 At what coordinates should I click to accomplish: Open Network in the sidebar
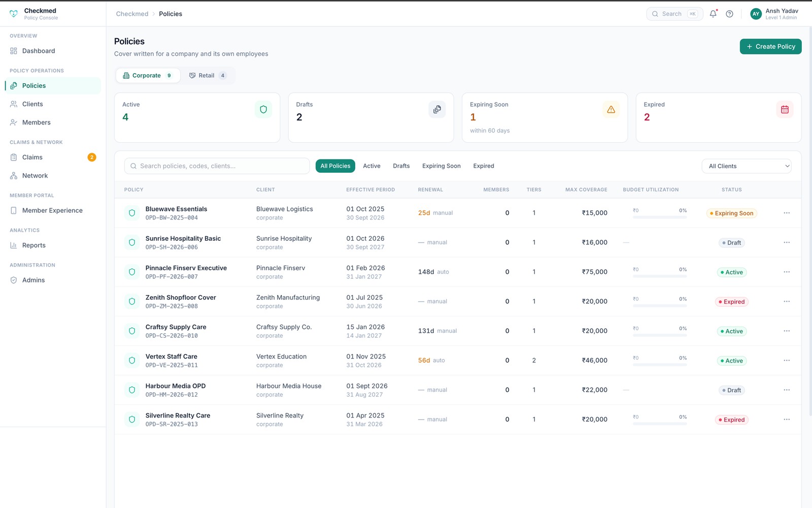[53, 176]
